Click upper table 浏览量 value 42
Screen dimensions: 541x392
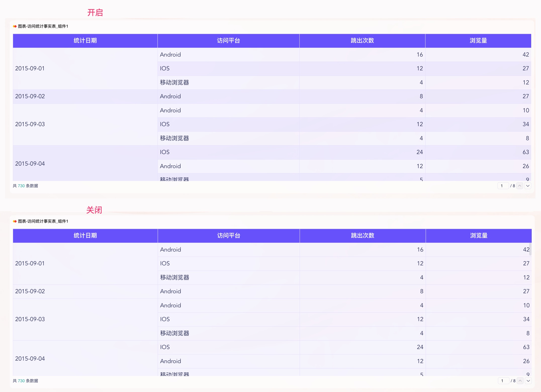tap(526, 55)
